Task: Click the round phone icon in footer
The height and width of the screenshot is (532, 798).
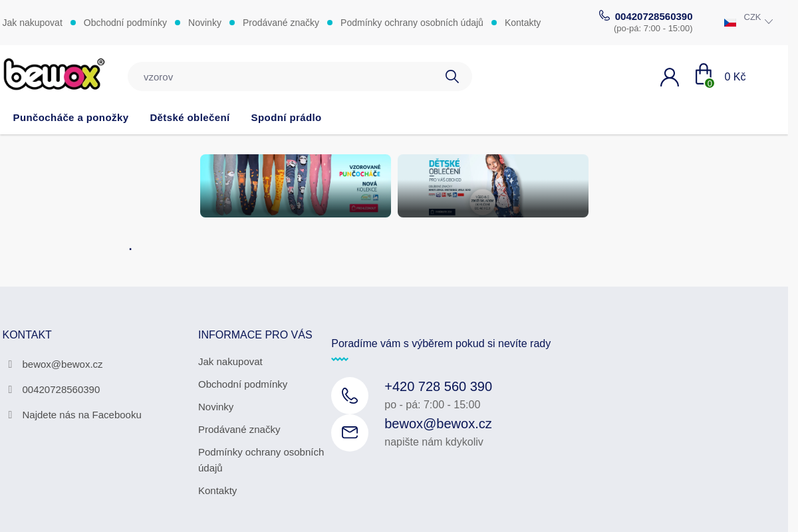Action: click(x=350, y=396)
